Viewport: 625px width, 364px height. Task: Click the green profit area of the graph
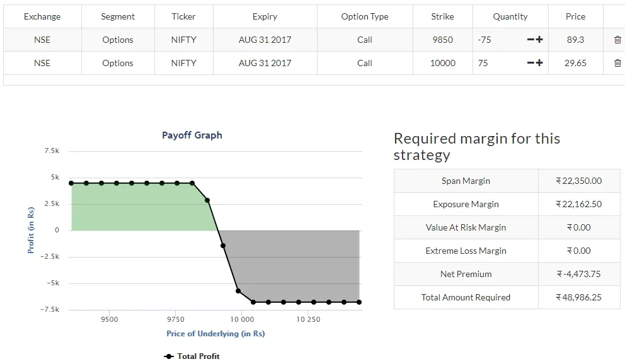pyautogui.click(x=139, y=207)
